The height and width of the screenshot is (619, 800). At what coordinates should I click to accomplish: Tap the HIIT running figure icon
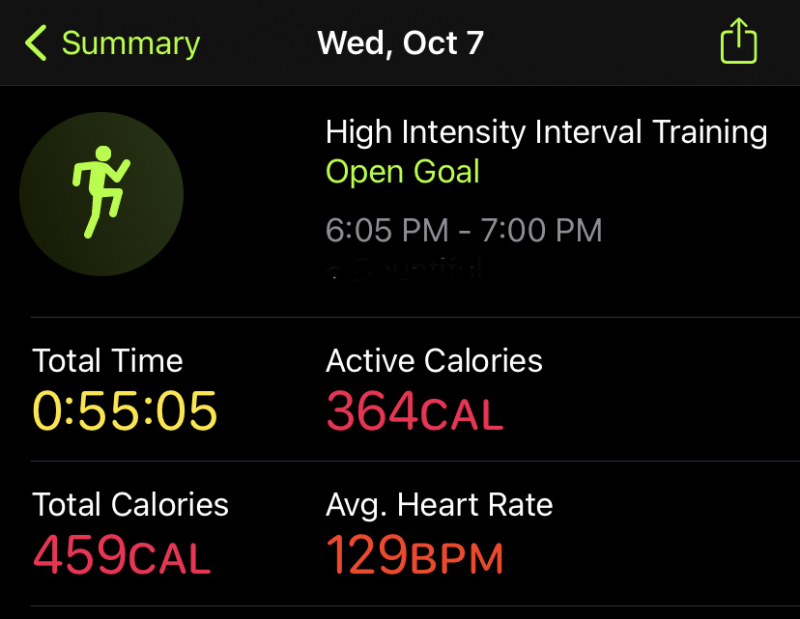pyautogui.click(x=101, y=192)
